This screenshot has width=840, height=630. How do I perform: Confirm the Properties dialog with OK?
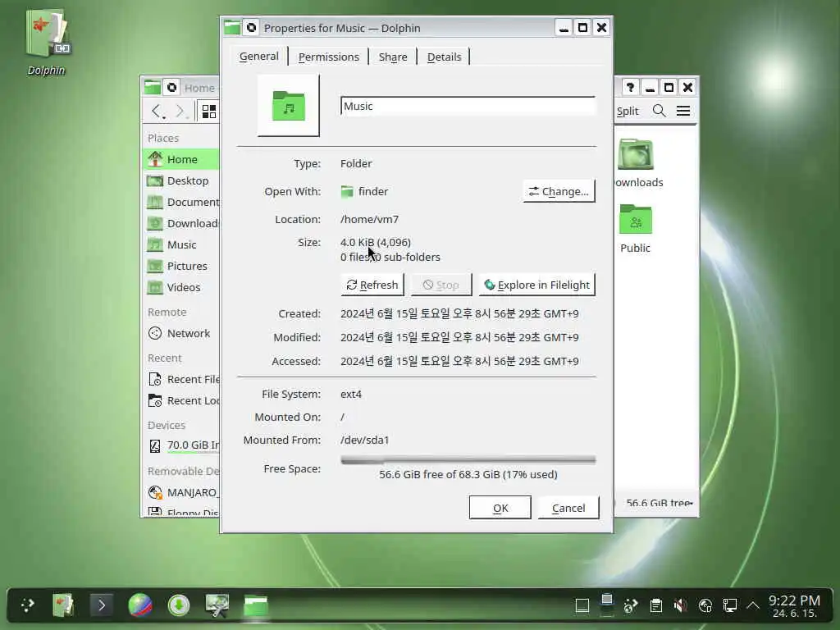tap(500, 508)
